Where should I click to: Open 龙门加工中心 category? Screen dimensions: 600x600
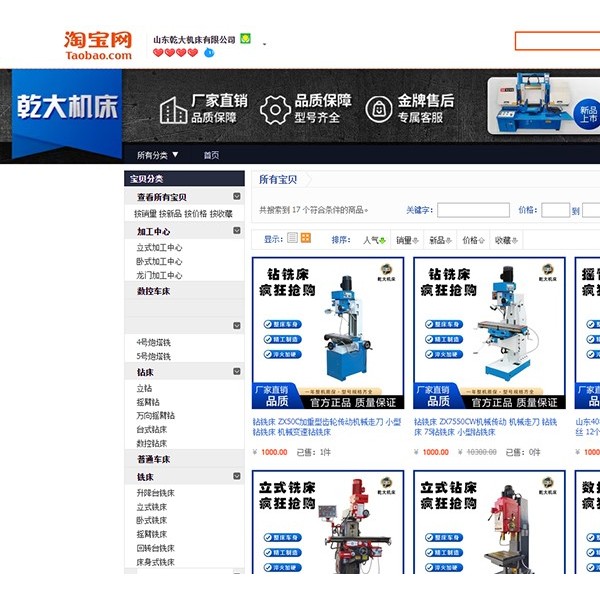point(159,275)
